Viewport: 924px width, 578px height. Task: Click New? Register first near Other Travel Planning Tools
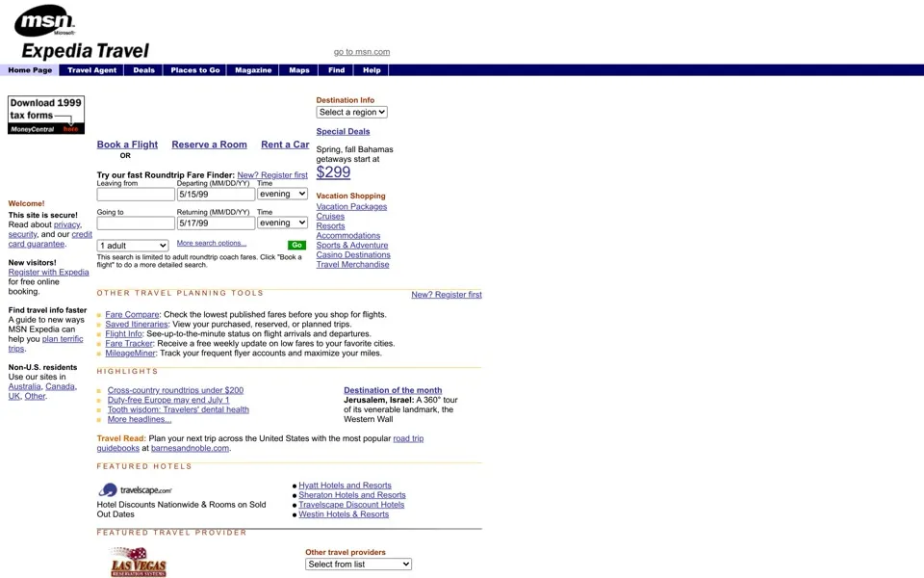(x=447, y=295)
